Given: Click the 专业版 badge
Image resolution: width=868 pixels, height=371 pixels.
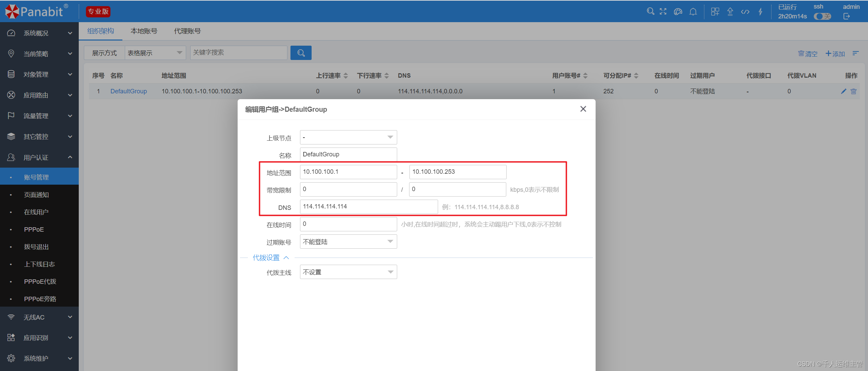Looking at the screenshot, I should [x=98, y=12].
